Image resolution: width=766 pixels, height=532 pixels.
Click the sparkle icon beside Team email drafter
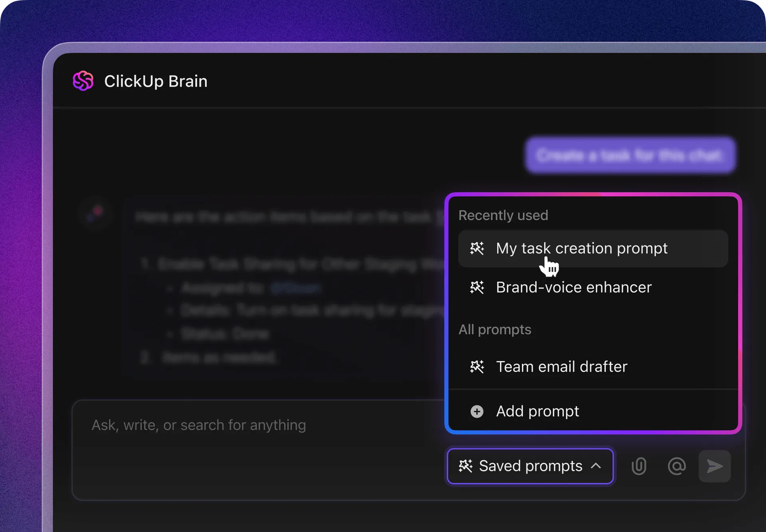tap(477, 366)
